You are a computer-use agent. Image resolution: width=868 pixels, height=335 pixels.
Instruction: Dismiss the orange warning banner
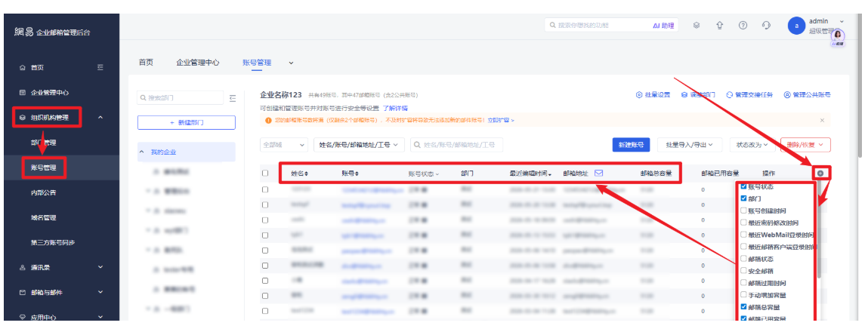point(822,120)
